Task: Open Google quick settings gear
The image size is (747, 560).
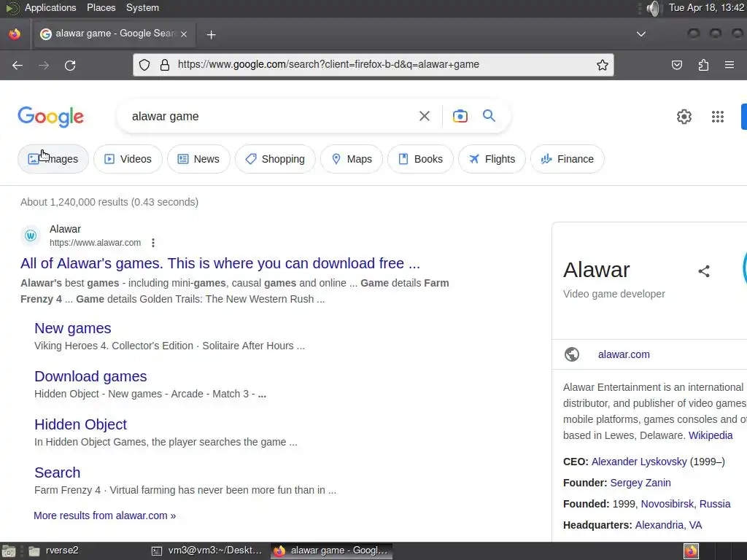Action: click(x=684, y=117)
